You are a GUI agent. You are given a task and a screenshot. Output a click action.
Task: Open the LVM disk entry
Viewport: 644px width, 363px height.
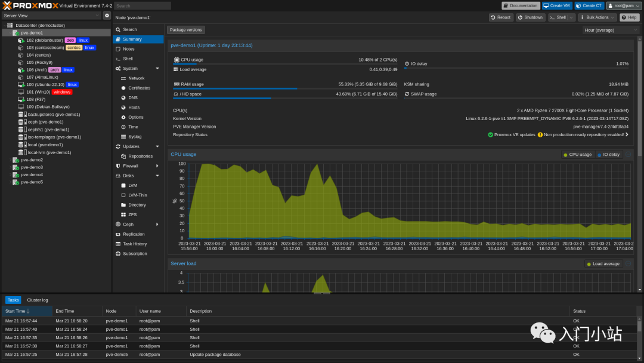pos(138,186)
